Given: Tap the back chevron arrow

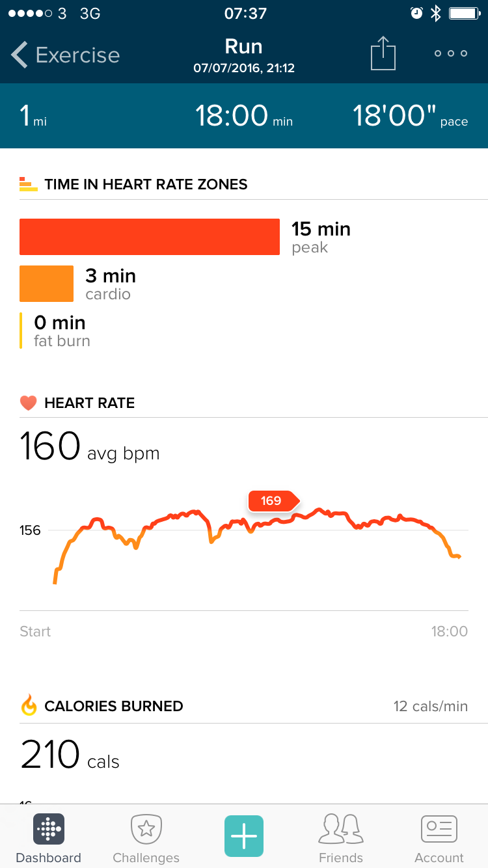Looking at the screenshot, I should pos(20,55).
